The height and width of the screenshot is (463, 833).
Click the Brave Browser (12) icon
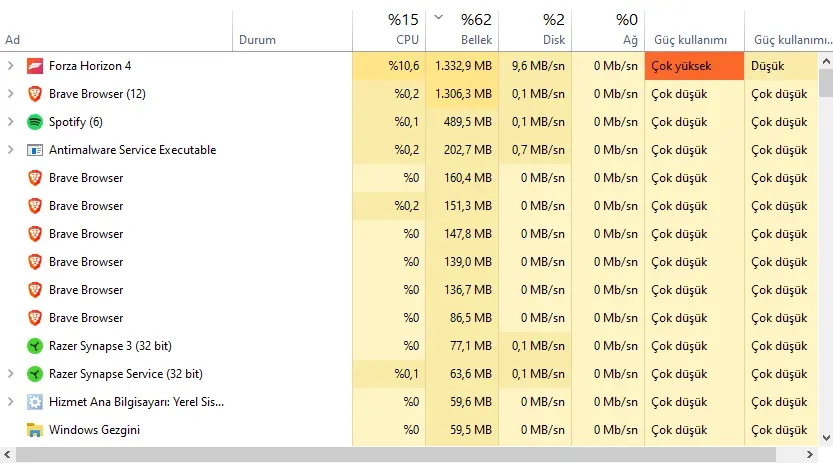[x=35, y=94]
